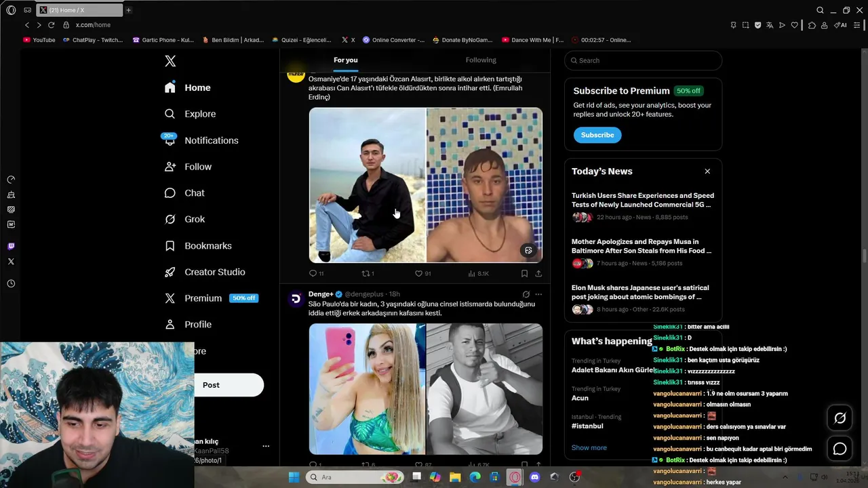Open Grok in the sidebar
This screenshot has width=868, height=488.
[184, 220]
